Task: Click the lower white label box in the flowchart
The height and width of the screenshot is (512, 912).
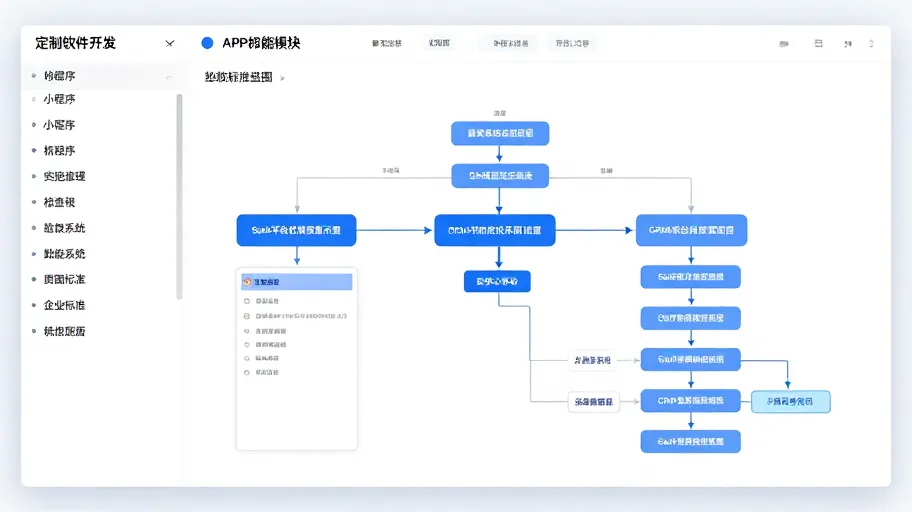Action: click(594, 401)
